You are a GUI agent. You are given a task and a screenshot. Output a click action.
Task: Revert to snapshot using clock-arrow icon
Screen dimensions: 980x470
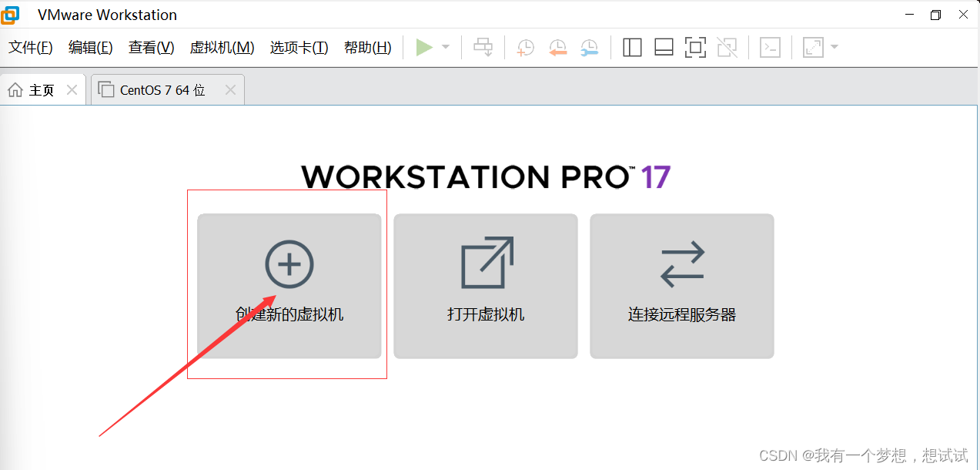(557, 48)
